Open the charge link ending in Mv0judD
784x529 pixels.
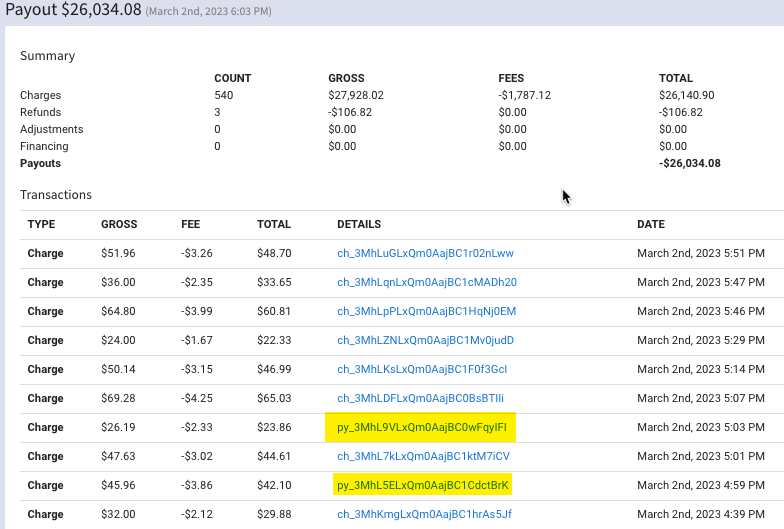pos(425,341)
